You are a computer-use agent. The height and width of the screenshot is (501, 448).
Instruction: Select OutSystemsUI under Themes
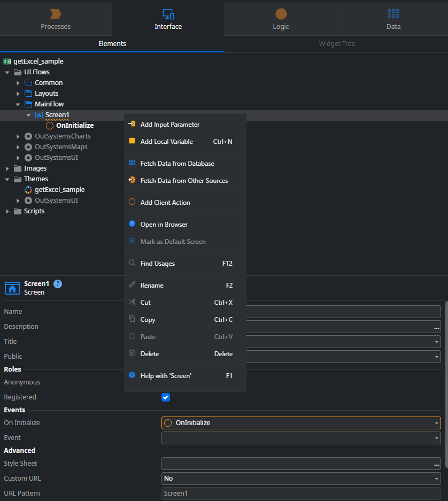tap(56, 201)
